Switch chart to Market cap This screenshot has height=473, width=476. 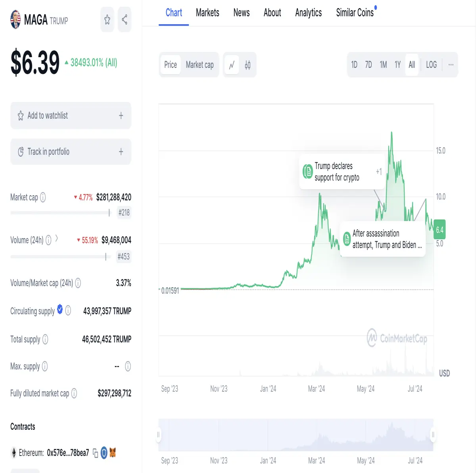pos(200,65)
